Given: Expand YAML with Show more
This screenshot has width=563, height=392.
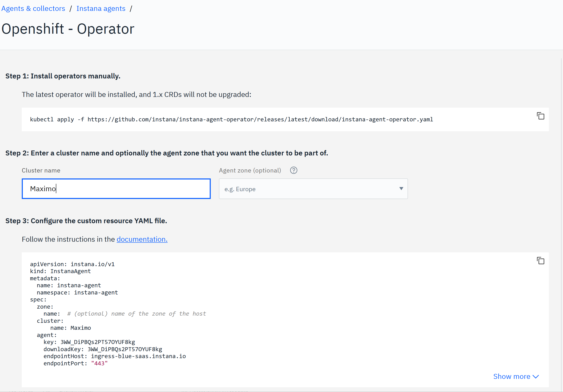Looking at the screenshot, I should [x=516, y=376].
